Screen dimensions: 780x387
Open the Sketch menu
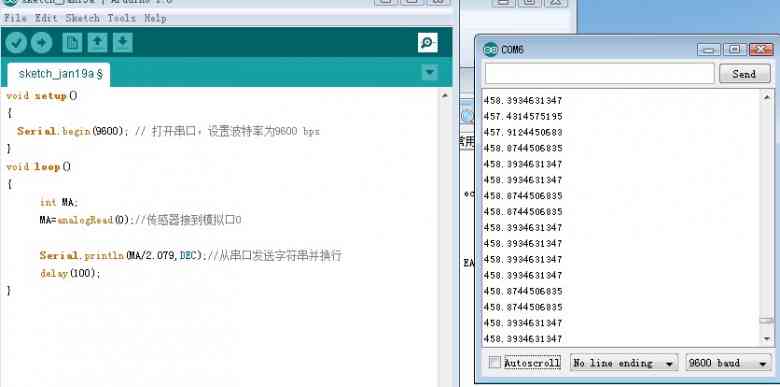click(x=83, y=18)
